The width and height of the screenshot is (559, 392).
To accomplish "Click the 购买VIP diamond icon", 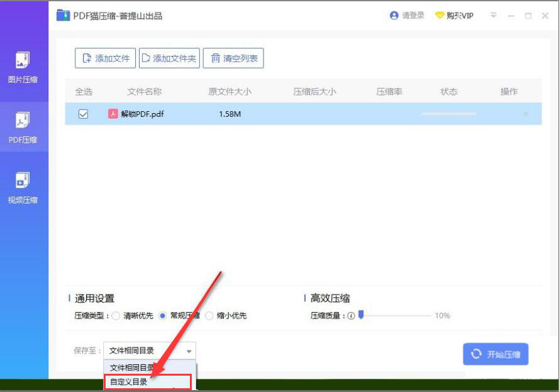I will pyautogui.click(x=440, y=15).
